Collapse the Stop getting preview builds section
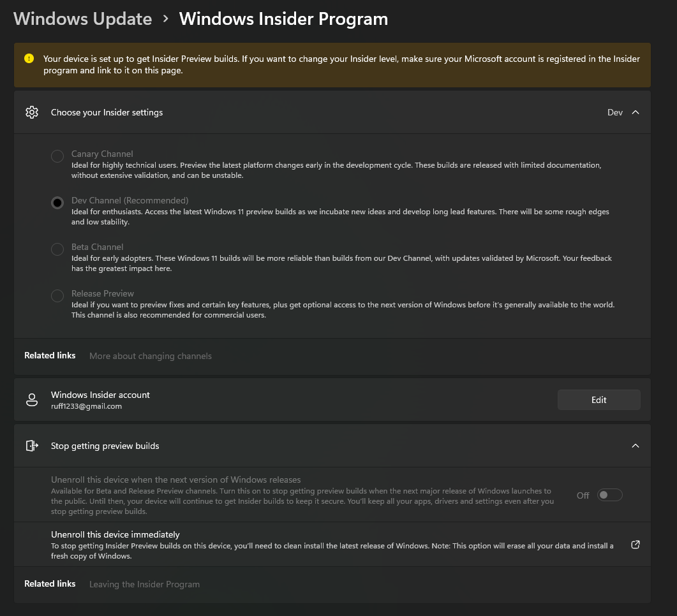This screenshot has height=616, width=677. click(x=635, y=446)
